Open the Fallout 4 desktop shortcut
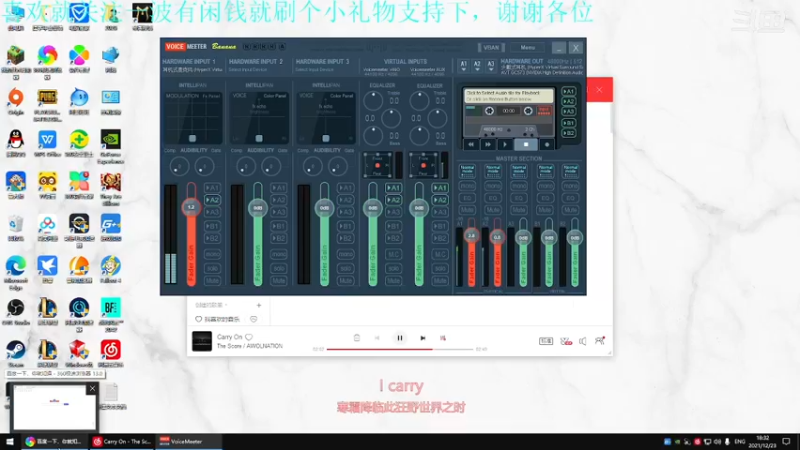Image resolution: width=800 pixels, height=450 pixels. (x=111, y=269)
